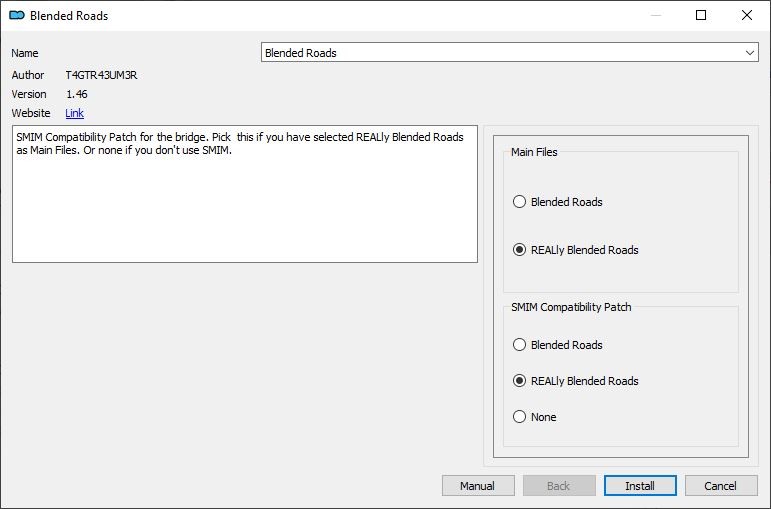Open the Website Link
The width and height of the screenshot is (771, 509).
pyautogui.click(x=74, y=113)
